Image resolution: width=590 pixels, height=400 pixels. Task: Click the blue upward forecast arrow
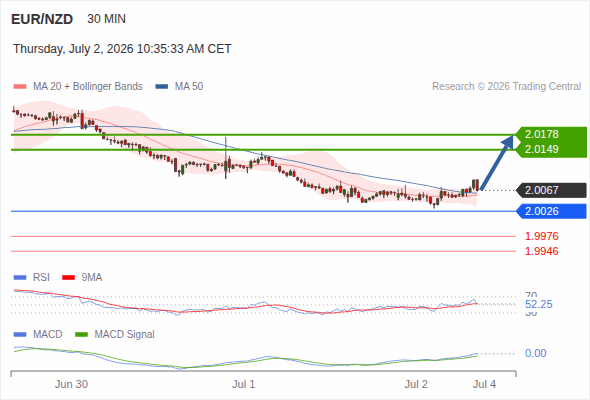pyautogui.click(x=497, y=163)
